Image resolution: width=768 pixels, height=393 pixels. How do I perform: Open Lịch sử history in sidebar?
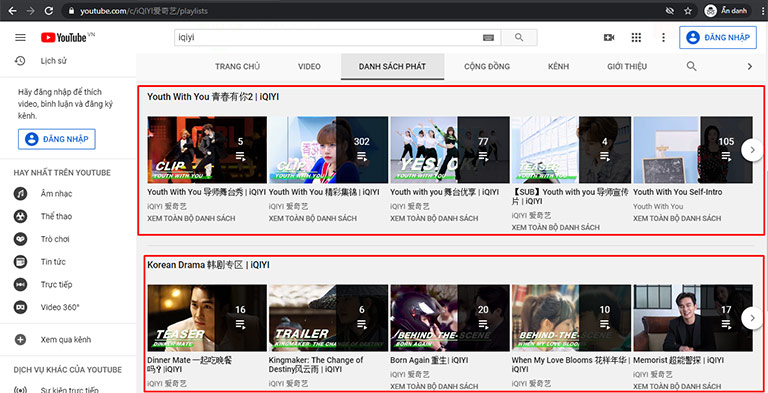(54, 61)
